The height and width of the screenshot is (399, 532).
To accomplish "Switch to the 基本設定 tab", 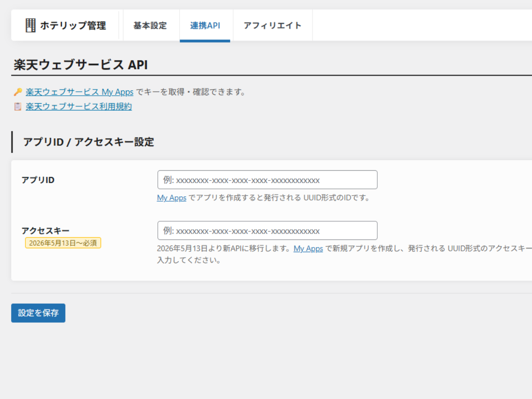I will 150,25.
